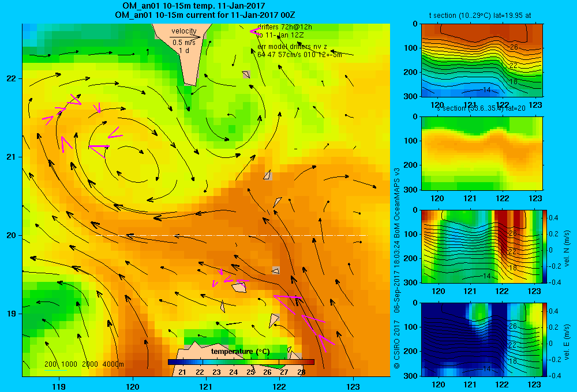Viewport: 577px width, 392px height.
Task: Open the northward velocity section plot
Action: [x=482, y=246]
